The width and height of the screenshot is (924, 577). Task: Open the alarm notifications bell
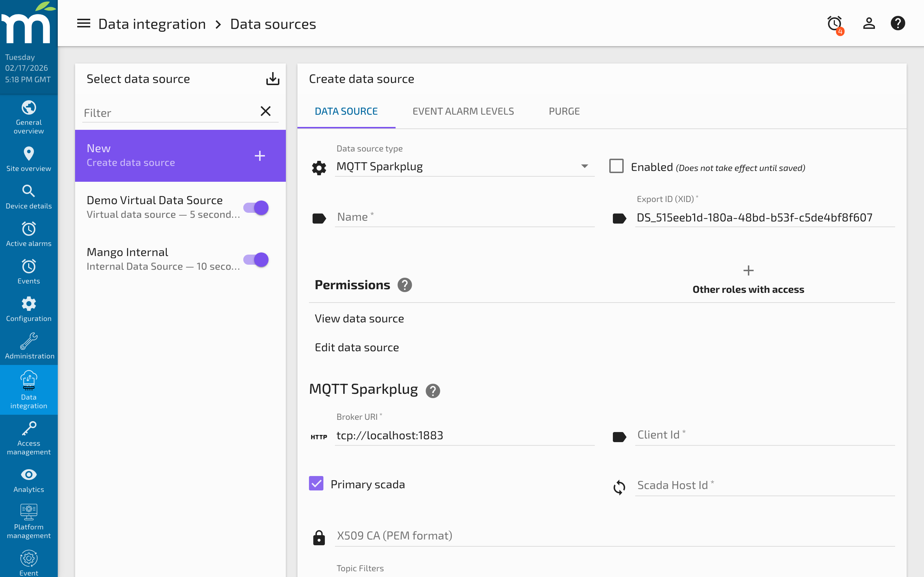[834, 23]
